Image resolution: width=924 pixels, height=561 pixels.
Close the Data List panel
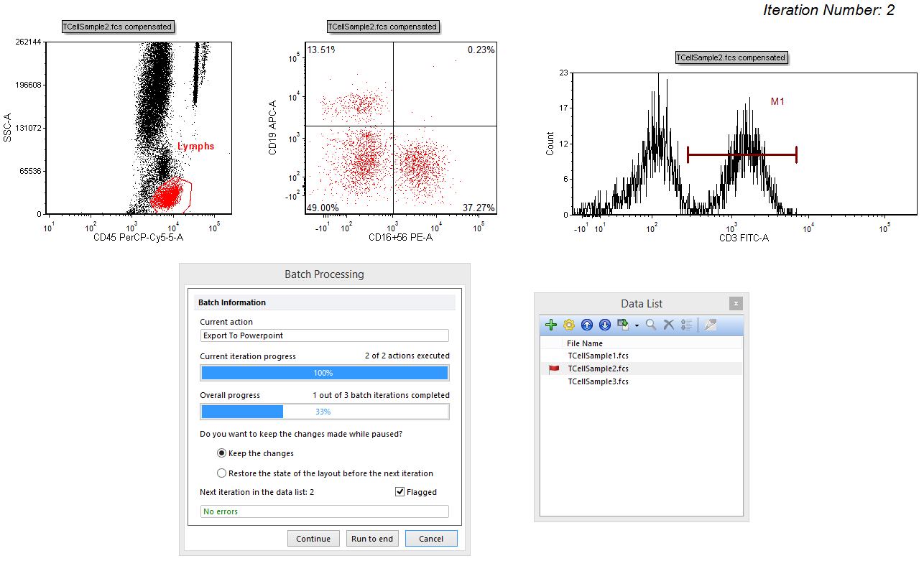click(736, 304)
